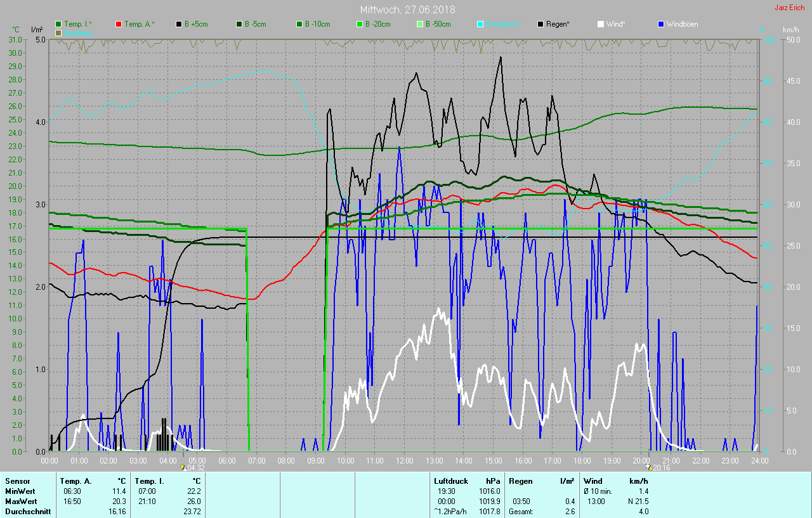Click the white Wind legend swatch

coord(601,24)
